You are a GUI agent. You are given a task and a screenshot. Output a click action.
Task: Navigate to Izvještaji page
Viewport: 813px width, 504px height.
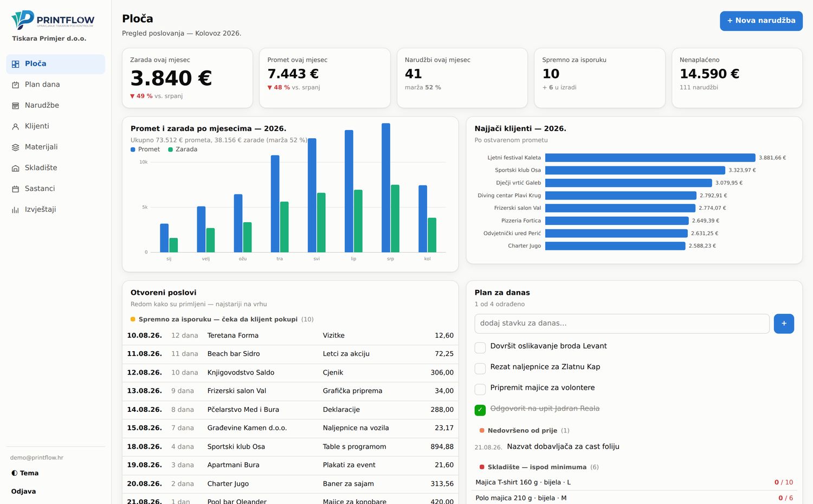55,210
